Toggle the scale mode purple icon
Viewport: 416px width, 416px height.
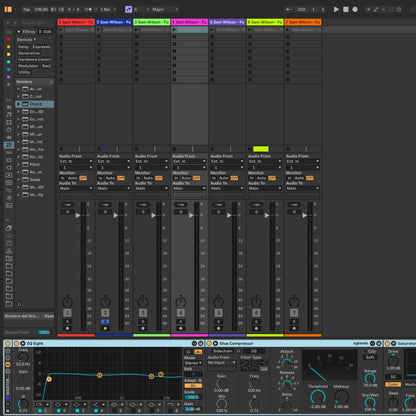point(128,9)
